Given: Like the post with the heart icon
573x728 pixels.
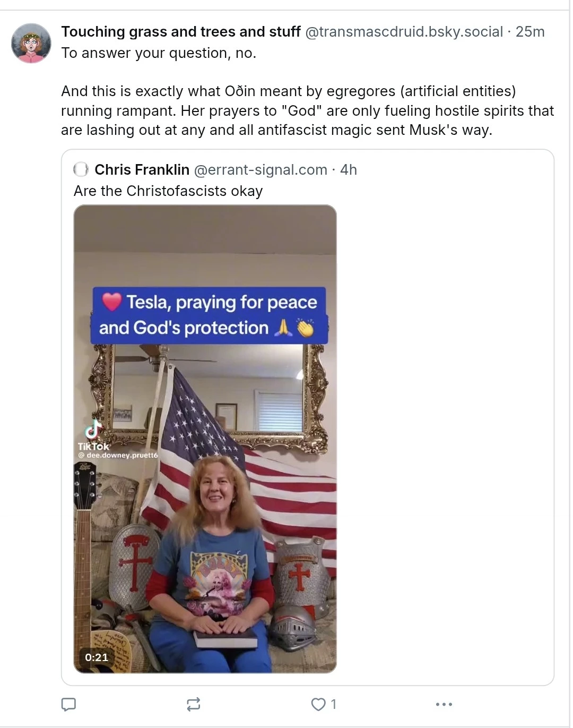Looking at the screenshot, I should (318, 705).
